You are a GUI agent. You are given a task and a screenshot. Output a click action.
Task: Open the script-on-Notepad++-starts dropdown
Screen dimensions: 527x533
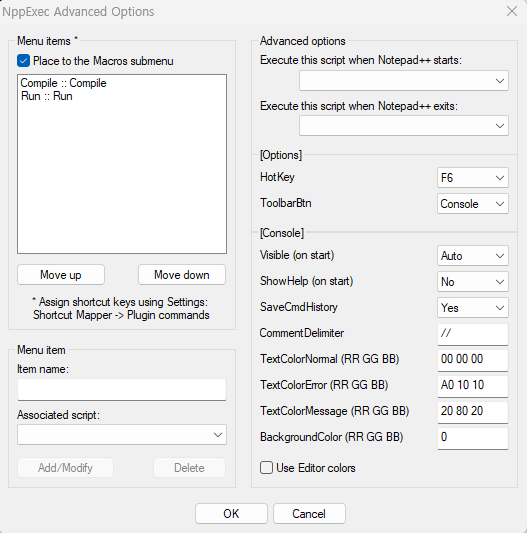[x=404, y=81]
